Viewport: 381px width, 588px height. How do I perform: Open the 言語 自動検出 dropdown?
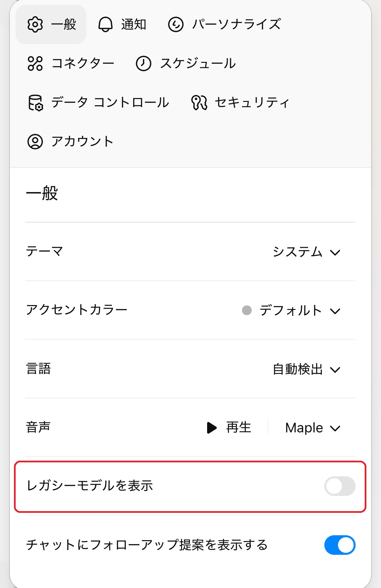tap(306, 369)
